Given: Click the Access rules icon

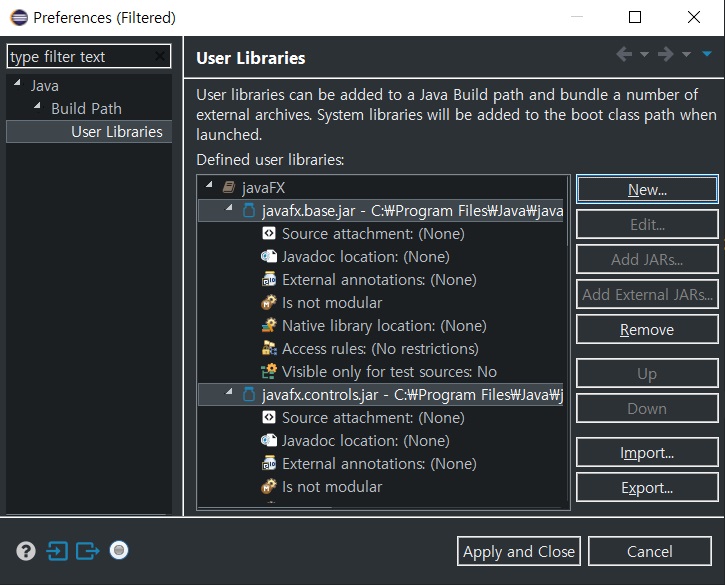Looking at the screenshot, I should click(x=269, y=348).
